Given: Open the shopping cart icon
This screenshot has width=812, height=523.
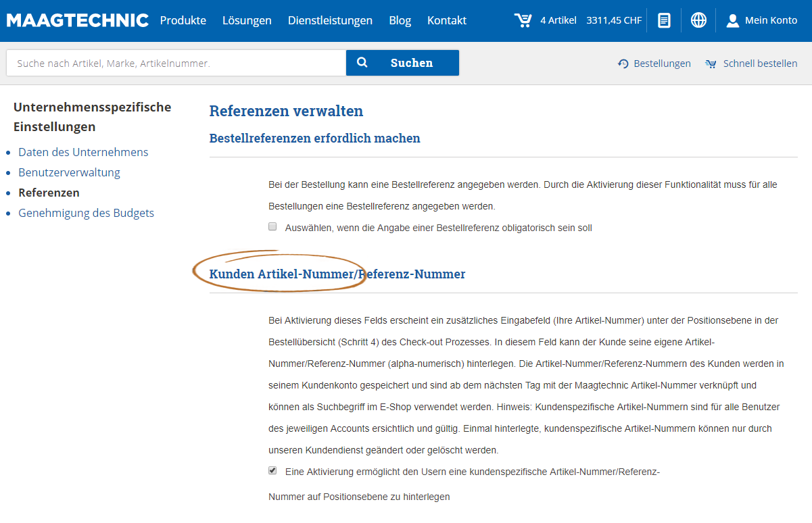Looking at the screenshot, I should pos(523,20).
